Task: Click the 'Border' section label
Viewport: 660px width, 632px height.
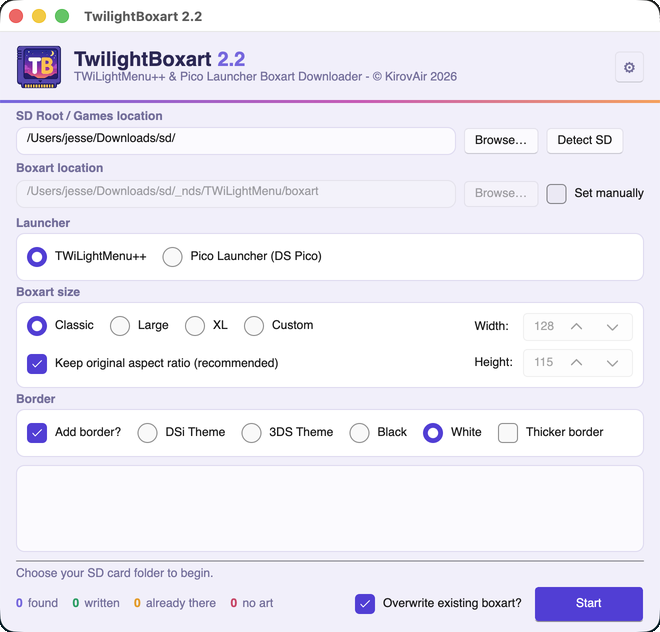Action: click(36, 399)
